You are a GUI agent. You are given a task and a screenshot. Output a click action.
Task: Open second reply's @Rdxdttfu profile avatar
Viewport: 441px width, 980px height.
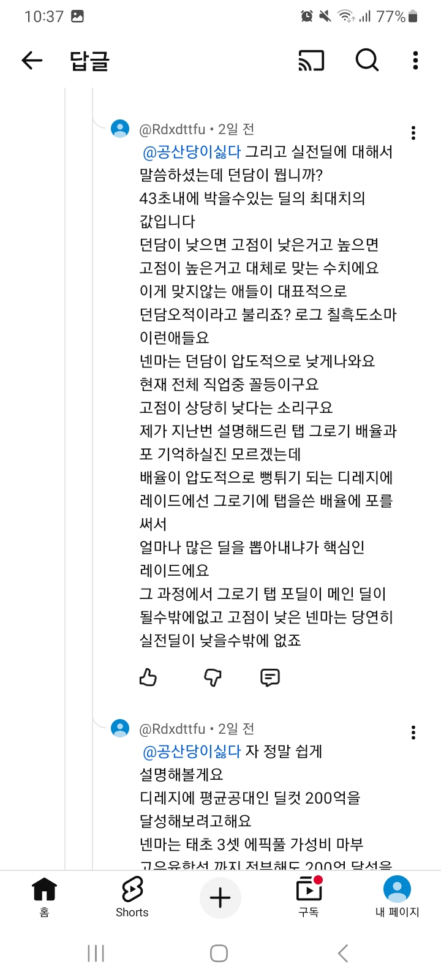[x=120, y=728]
